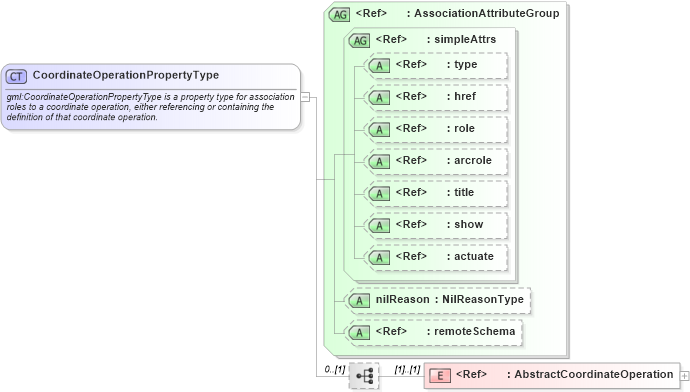
Task: Select the ': role' attribute label
Action: click(461, 128)
